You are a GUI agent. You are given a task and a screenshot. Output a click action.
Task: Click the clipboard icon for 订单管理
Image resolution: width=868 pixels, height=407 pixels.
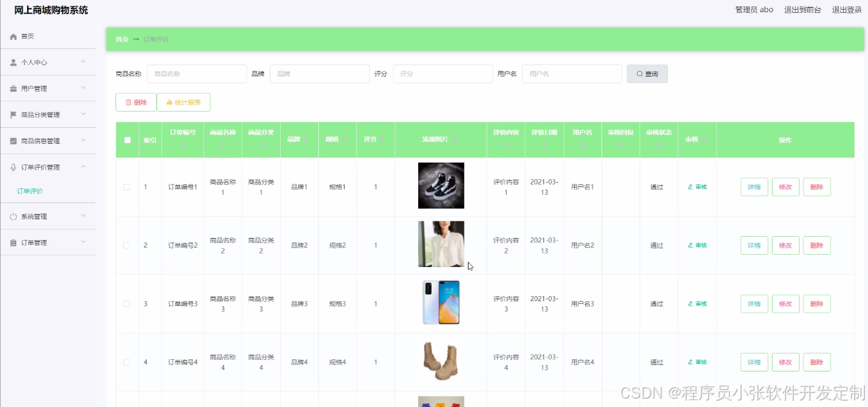[14, 243]
